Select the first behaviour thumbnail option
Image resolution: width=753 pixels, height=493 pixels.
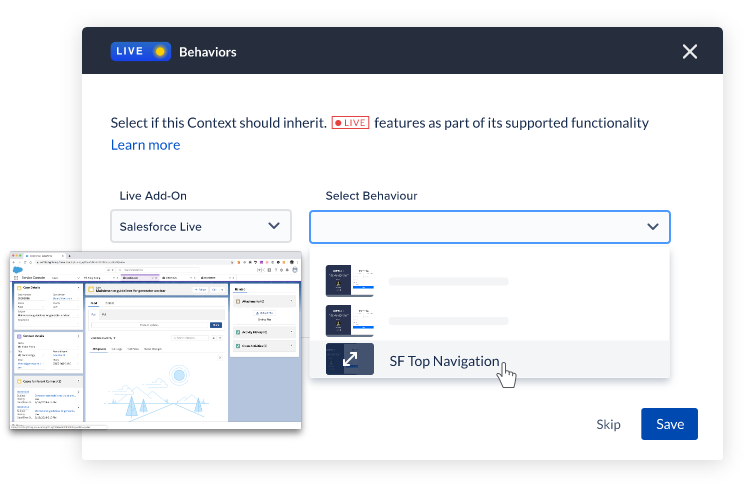350,281
